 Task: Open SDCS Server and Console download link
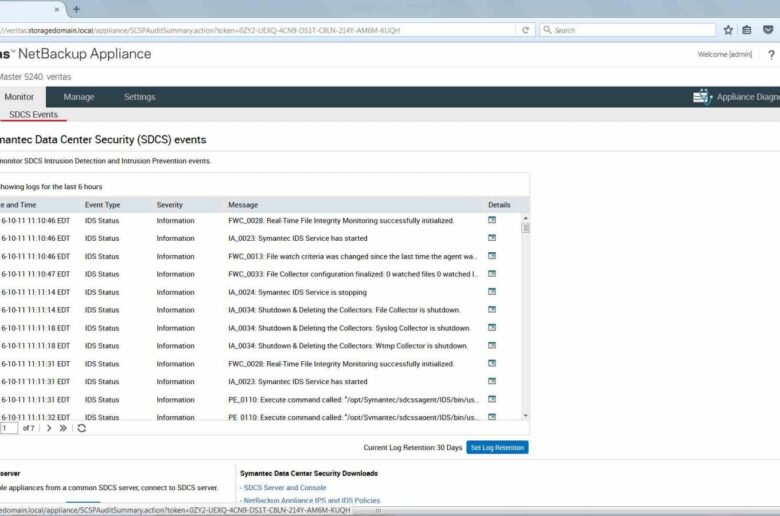pos(285,488)
